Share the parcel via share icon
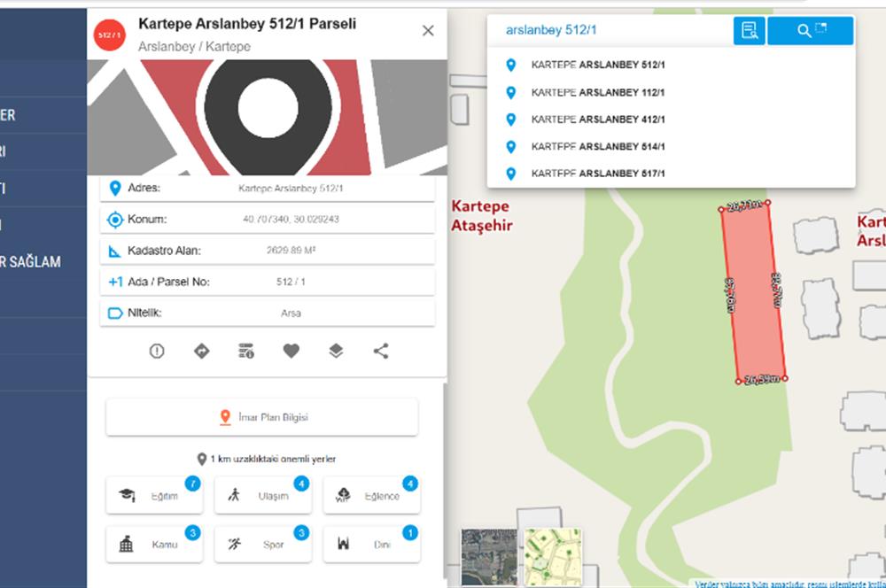 coord(381,351)
